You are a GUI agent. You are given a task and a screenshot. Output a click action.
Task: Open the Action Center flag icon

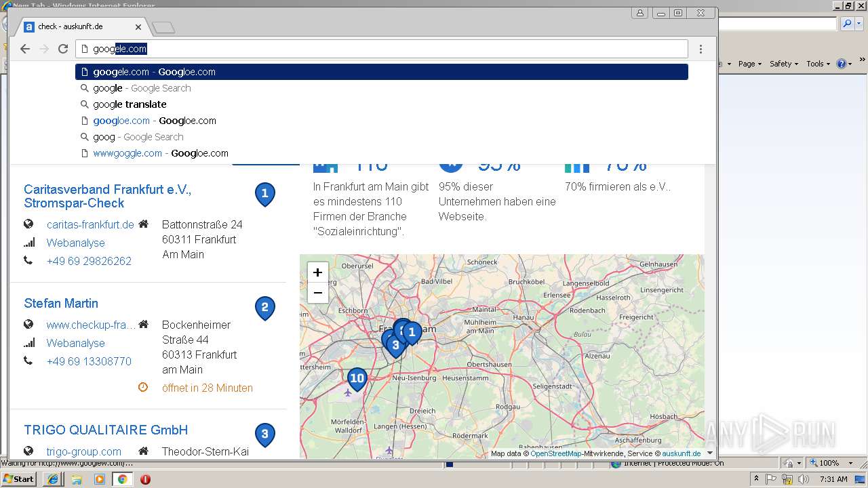772,479
